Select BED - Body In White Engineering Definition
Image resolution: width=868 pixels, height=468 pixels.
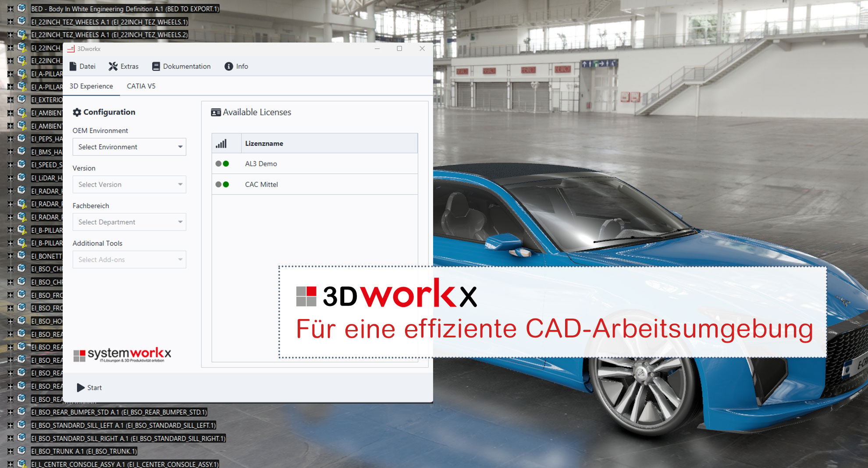coord(125,9)
